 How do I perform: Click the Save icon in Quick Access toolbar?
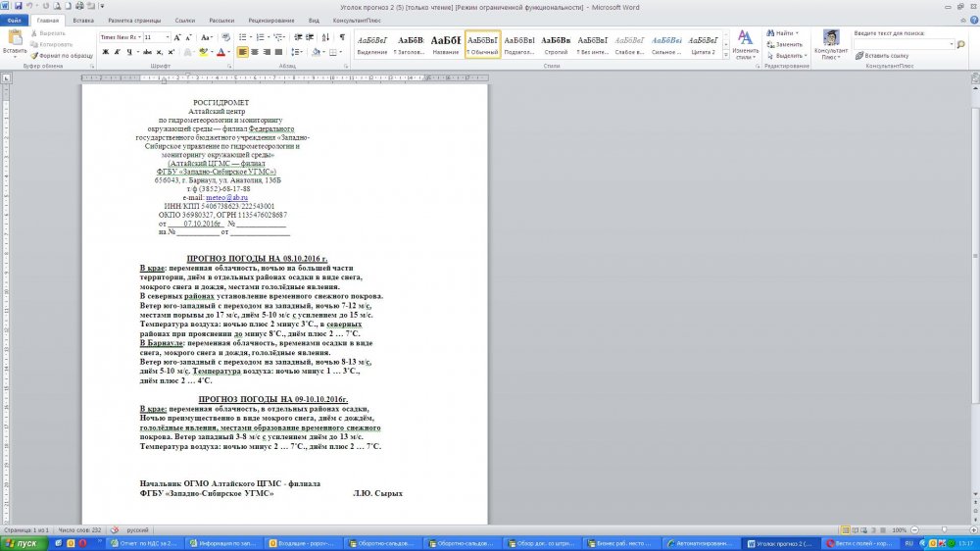click(18, 6)
